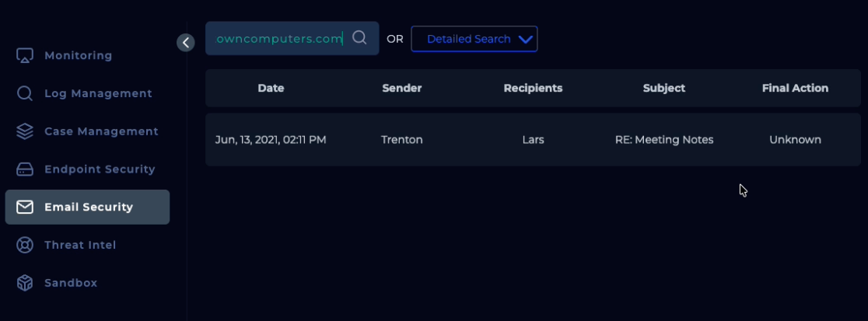Click the Sandbox cube icon
Image resolution: width=868 pixels, height=321 pixels.
point(25,283)
